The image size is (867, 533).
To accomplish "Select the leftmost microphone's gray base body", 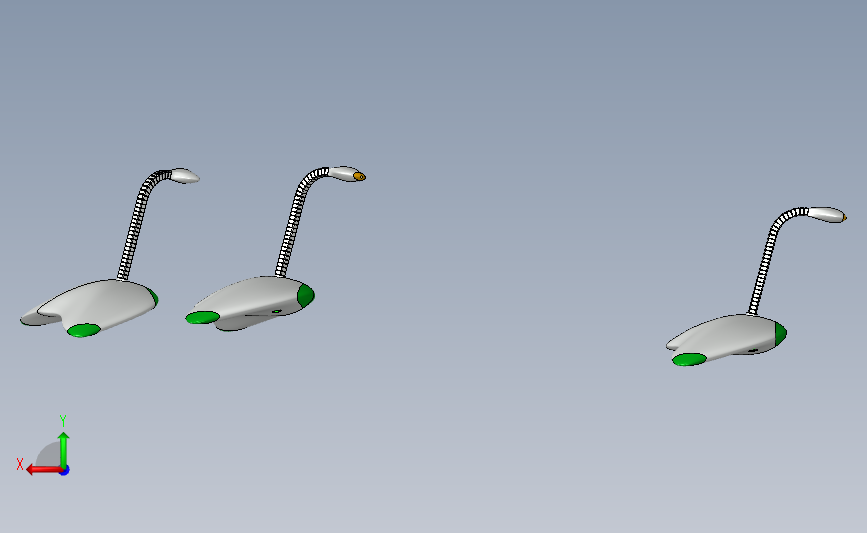I will tap(94, 305).
